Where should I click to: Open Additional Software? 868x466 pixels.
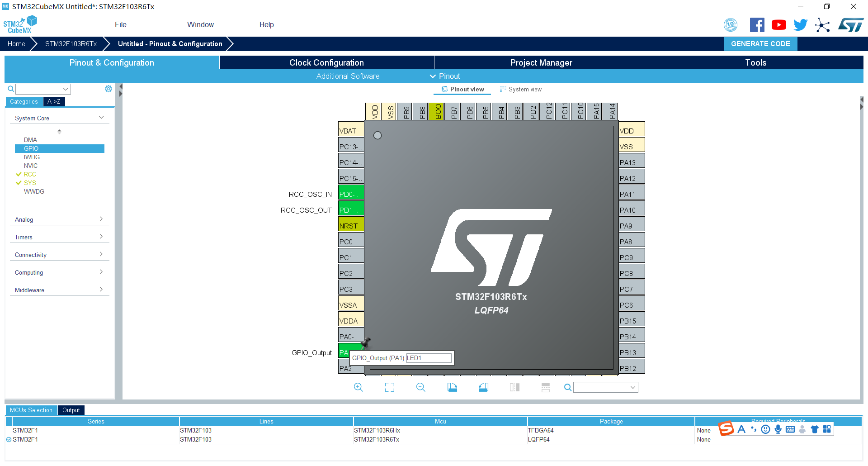click(x=348, y=76)
